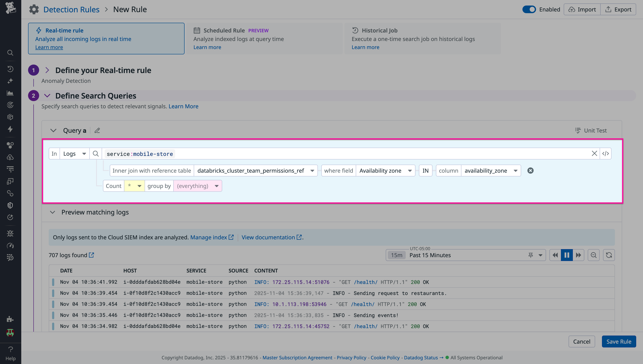The image size is (643, 364).
Task: Click the Save Rule button
Action: click(x=619, y=341)
